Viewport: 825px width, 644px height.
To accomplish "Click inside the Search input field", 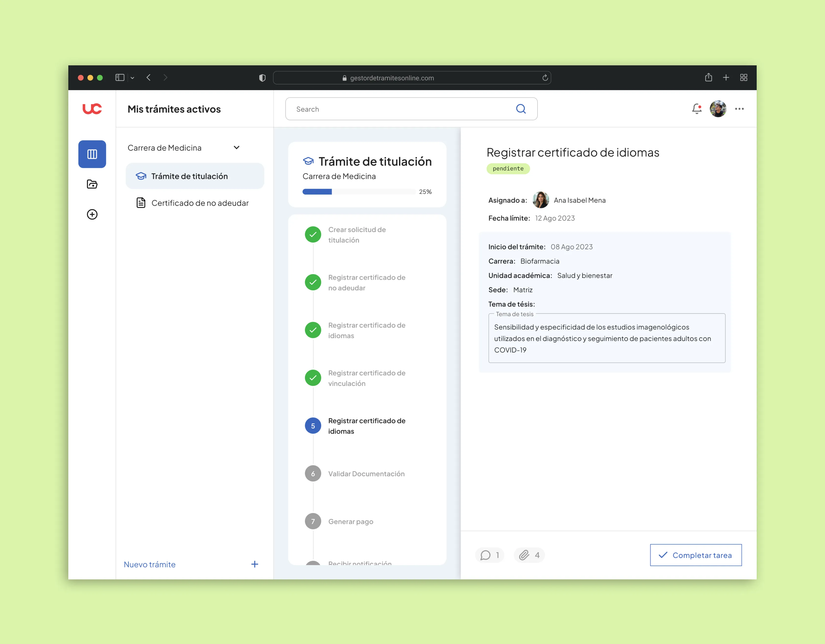I will pos(378,109).
